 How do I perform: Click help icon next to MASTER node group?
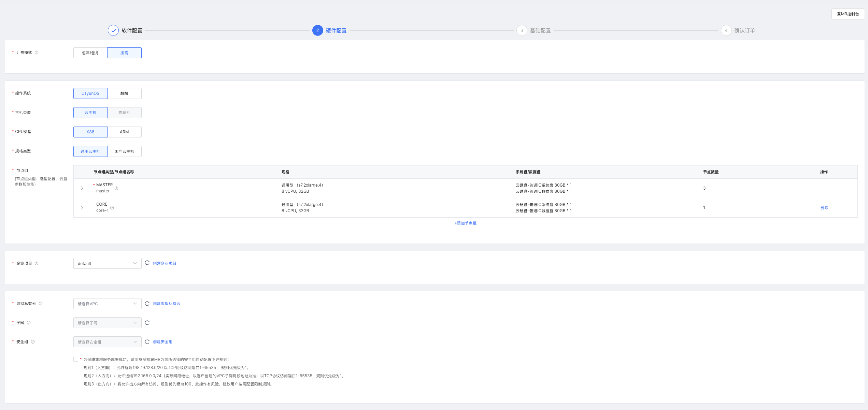click(116, 188)
